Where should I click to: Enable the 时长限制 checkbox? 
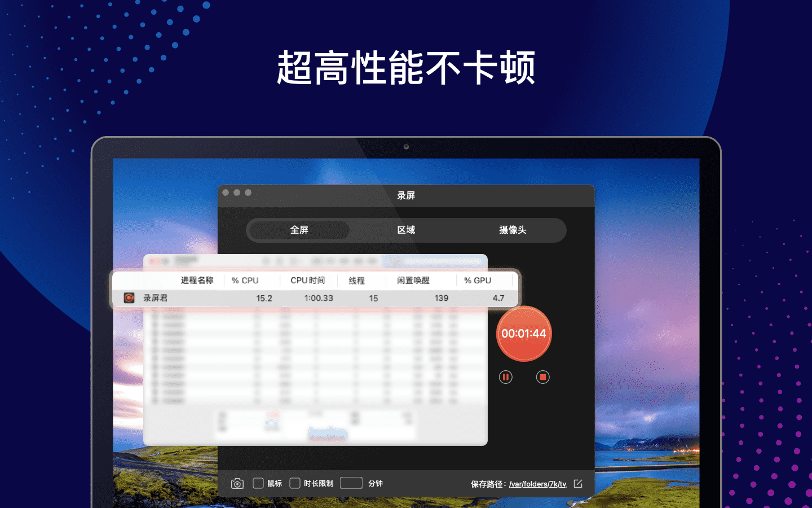coord(295,483)
